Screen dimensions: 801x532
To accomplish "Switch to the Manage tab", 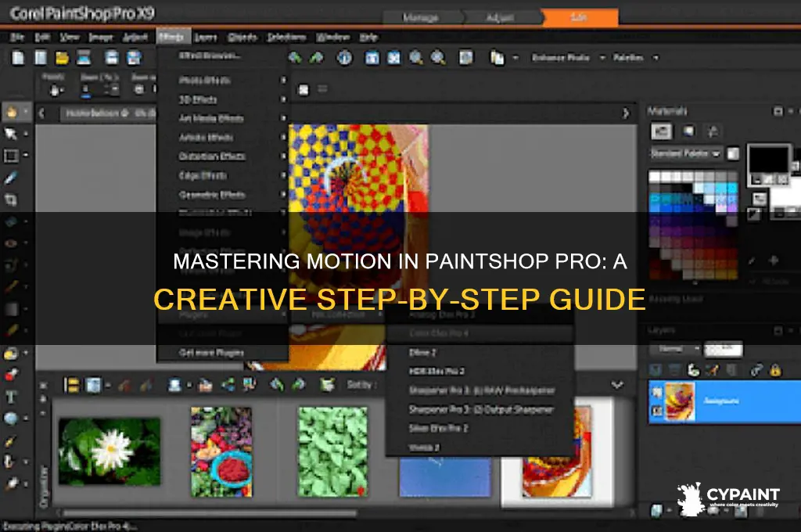I will 421,18.
